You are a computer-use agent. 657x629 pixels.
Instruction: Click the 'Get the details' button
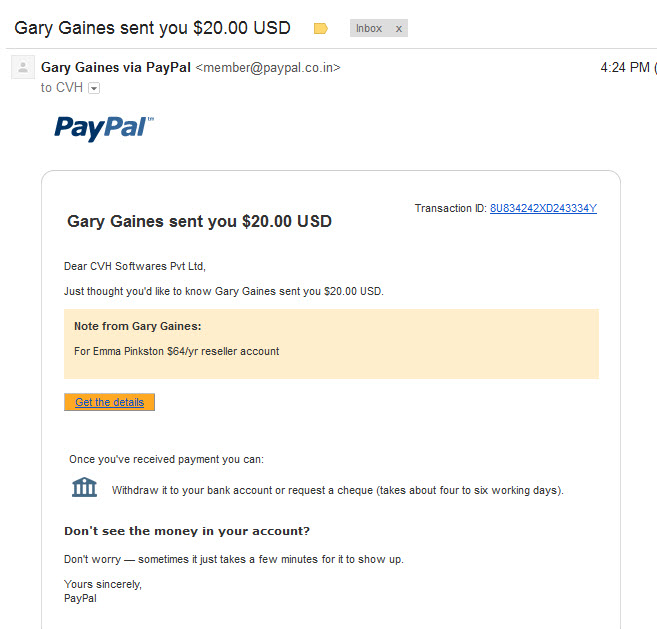(x=109, y=402)
